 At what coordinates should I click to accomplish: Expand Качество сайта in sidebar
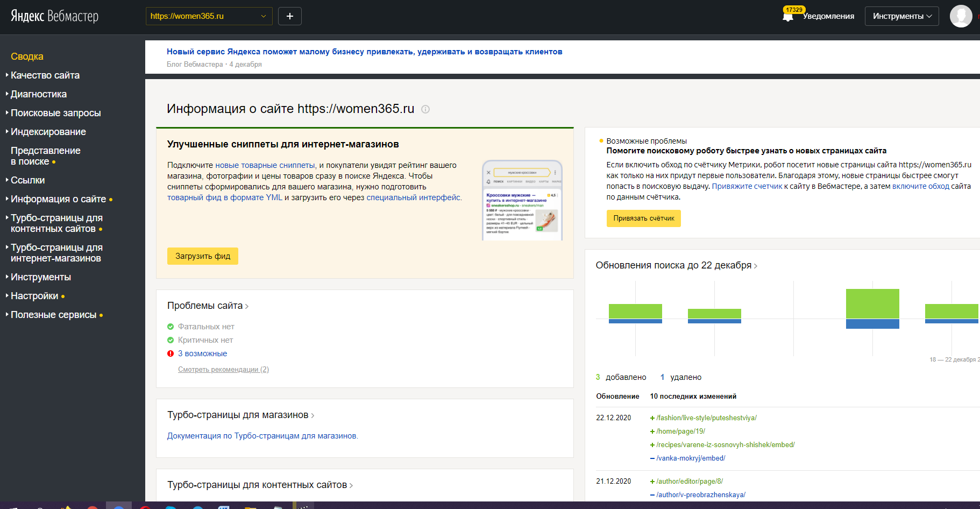pos(45,75)
